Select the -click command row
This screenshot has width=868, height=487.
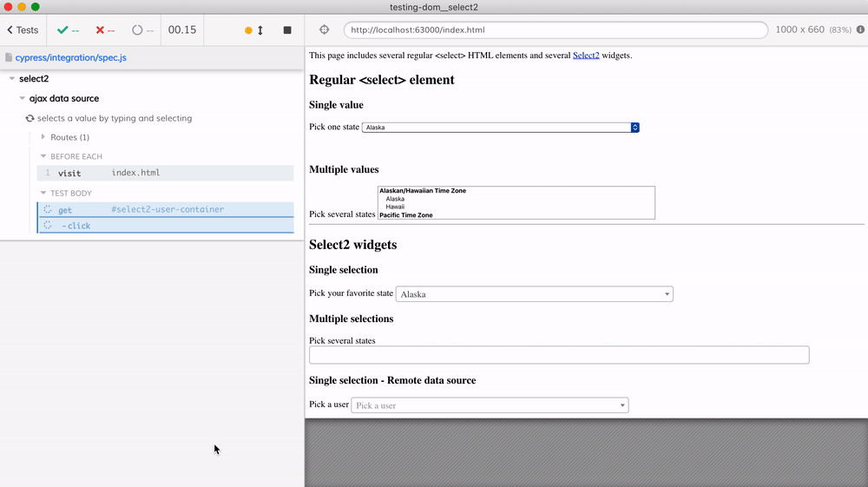tap(165, 225)
